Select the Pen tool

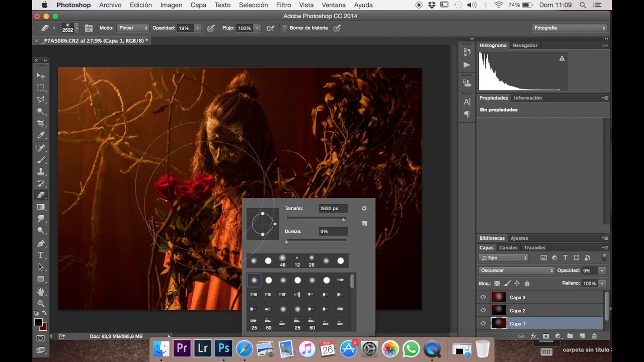pyautogui.click(x=41, y=243)
